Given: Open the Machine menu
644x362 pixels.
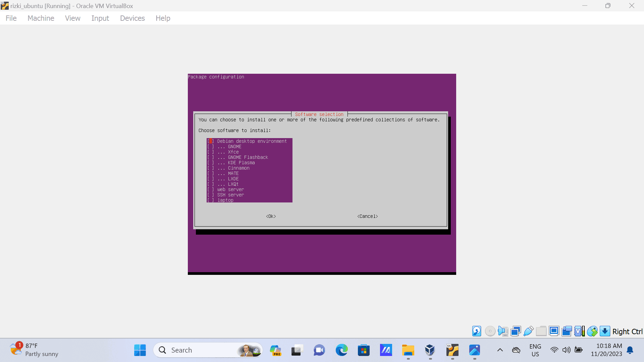Looking at the screenshot, I should (41, 18).
